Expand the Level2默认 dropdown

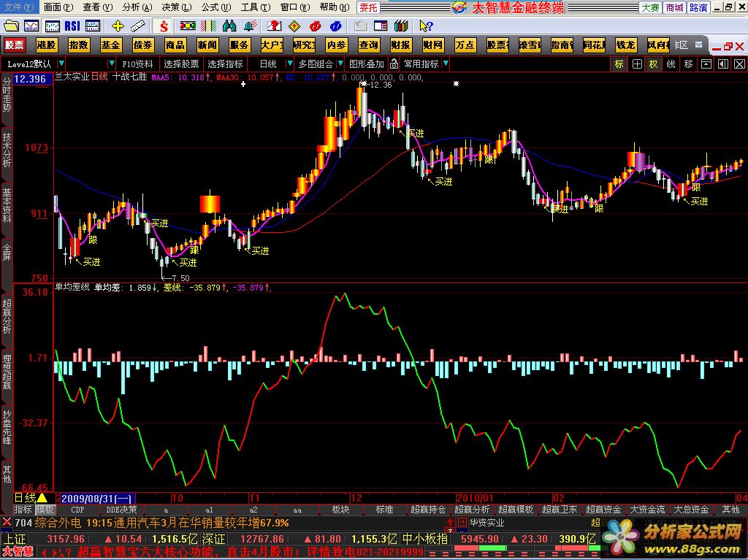61,64
